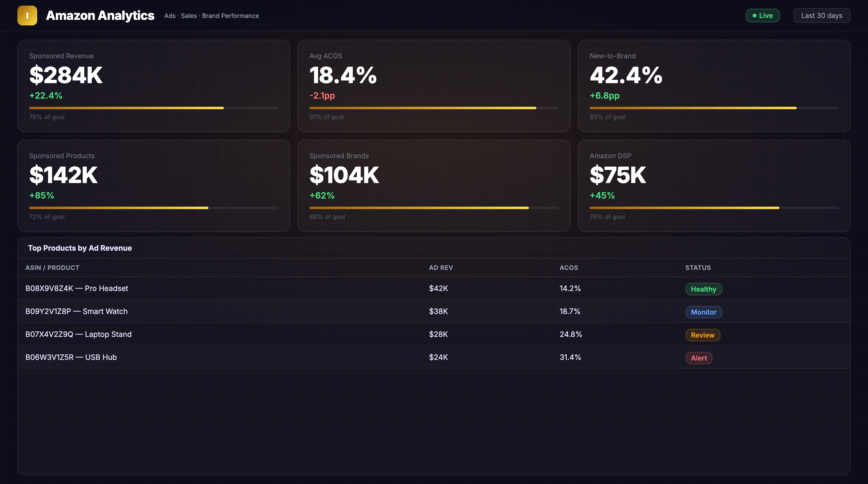Select the Sponsored Revenue $284K value
The height and width of the screenshot is (484, 868).
pyautogui.click(x=66, y=75)
